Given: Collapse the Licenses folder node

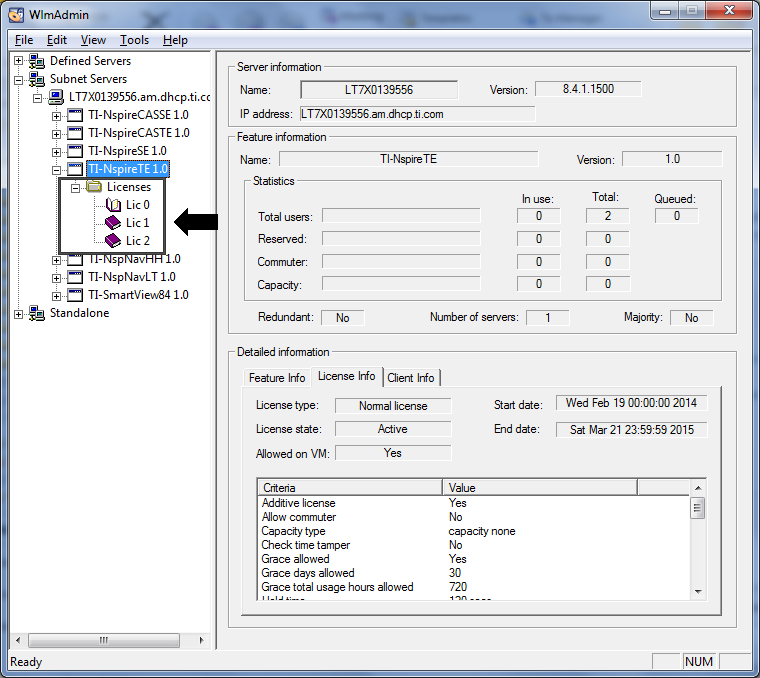Looking at the screenshot, I should [x=75, y=187].
